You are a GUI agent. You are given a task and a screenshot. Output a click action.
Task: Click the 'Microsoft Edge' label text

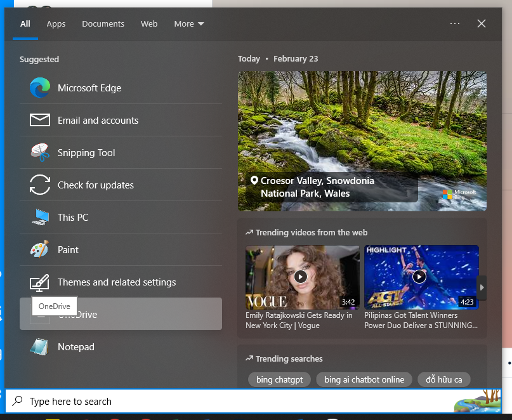89,88
